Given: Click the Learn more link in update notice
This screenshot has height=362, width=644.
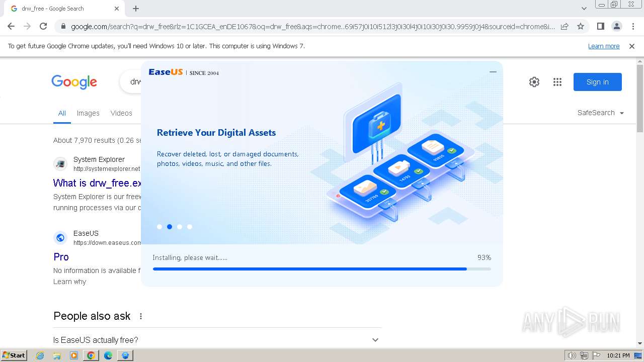Looking at the screenshot, I should (x=604, y=46).
